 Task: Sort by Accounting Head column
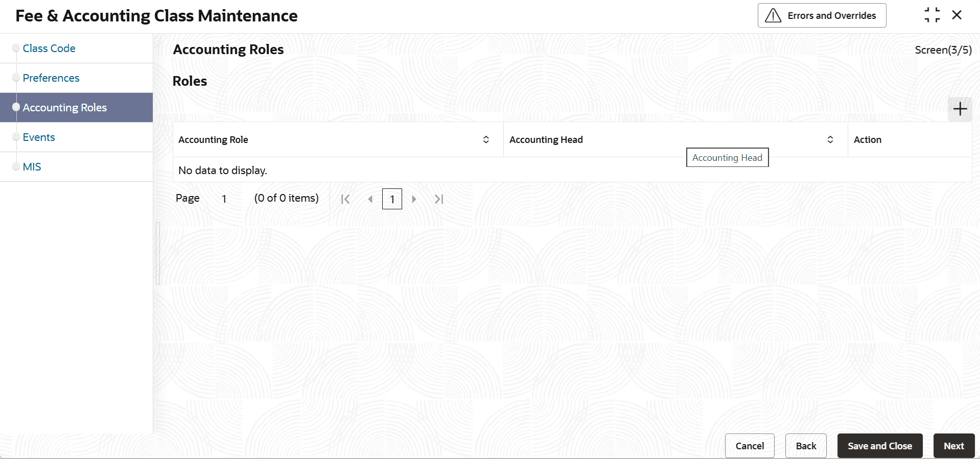[x=830, y=140]
